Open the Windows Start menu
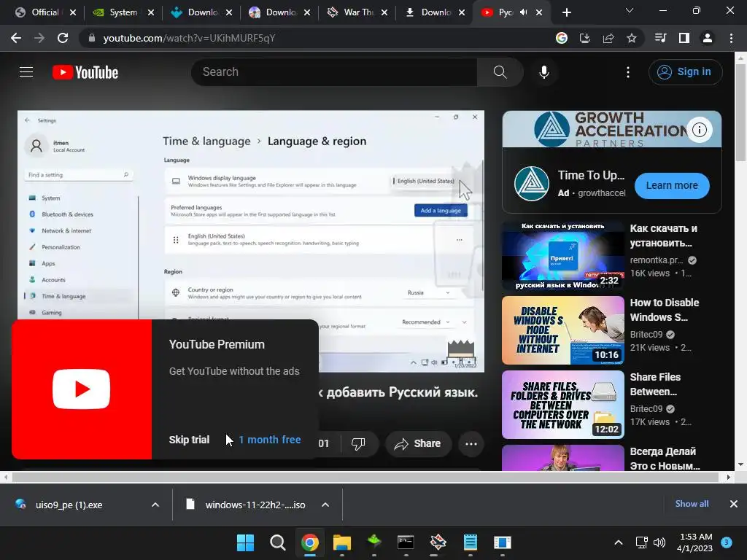 [x=245, y=542]
